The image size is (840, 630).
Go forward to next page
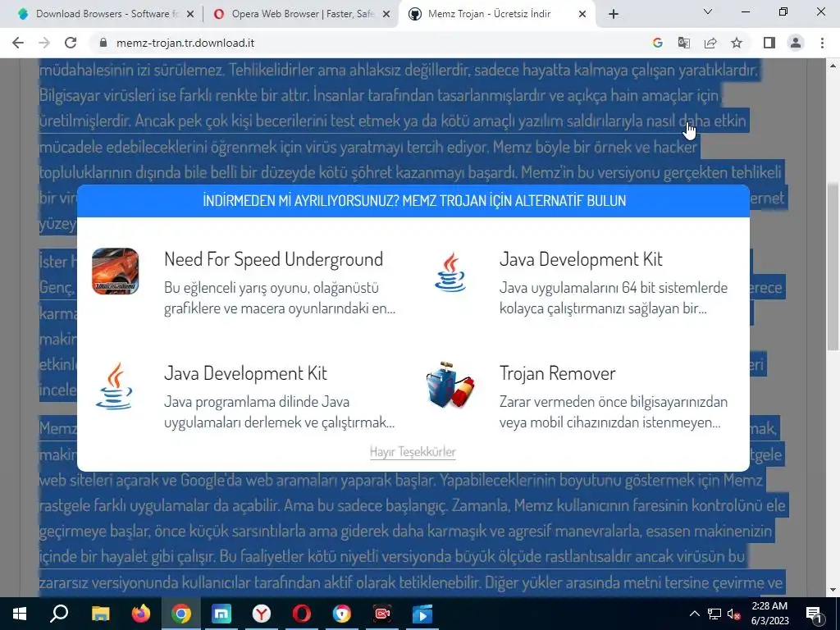[x=44, y=43]
